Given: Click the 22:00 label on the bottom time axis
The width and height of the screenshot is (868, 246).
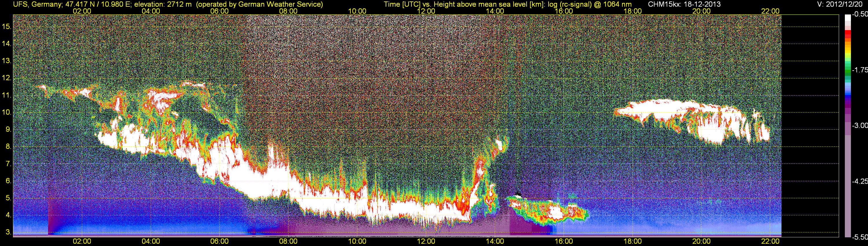Looking at the screenshot, I should (770, 241).
